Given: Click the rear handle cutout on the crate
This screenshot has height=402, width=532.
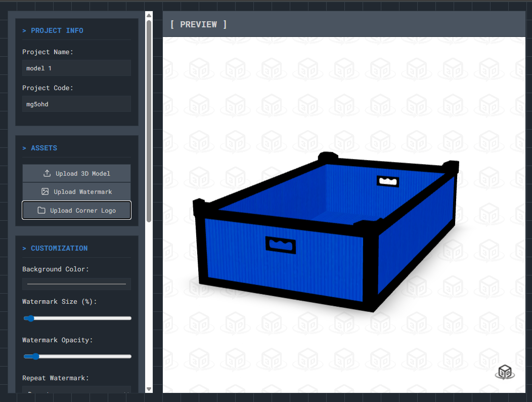Looking at the screenshot, I should 388,181.
